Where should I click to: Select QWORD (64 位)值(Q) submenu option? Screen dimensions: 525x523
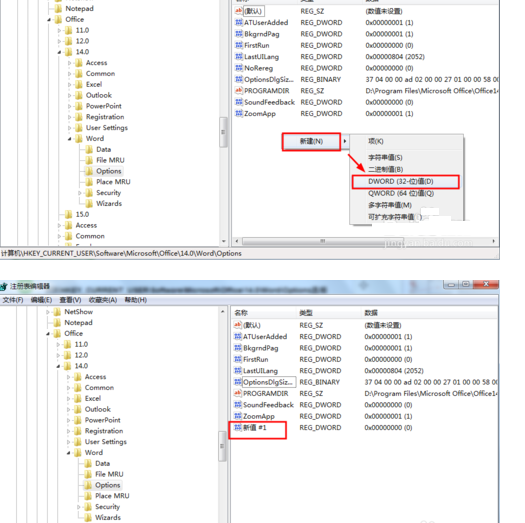point(401,194)
